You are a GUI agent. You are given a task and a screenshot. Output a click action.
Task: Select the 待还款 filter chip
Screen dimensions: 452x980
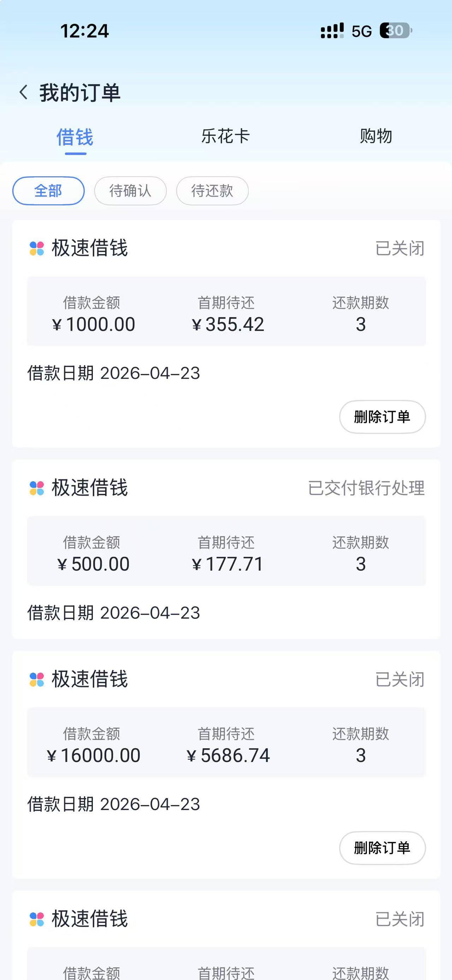tap(212, 191)
